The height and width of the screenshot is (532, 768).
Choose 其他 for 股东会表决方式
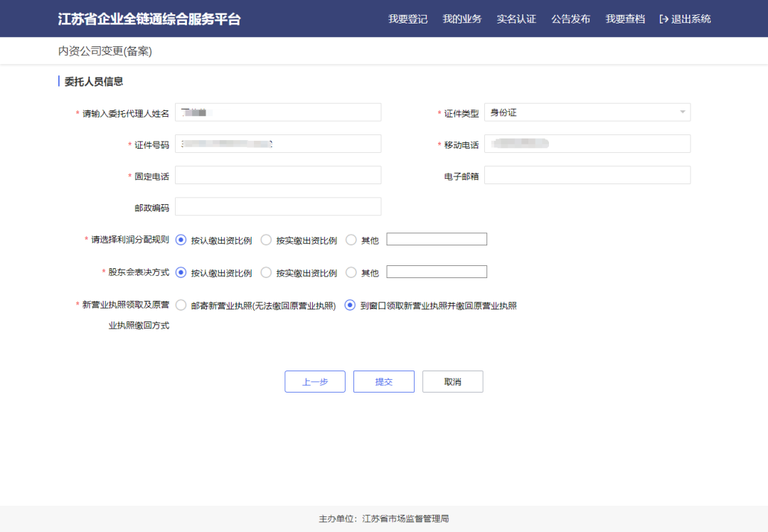351,272
